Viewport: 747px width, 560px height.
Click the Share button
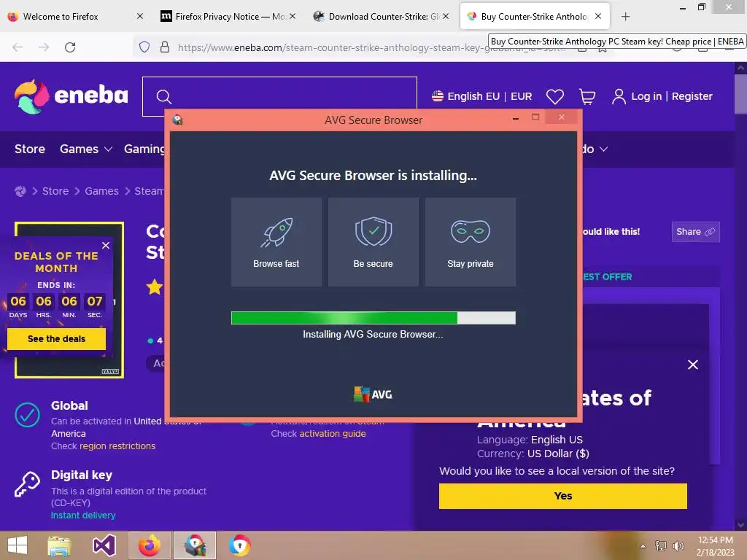[x=695, y=232]
